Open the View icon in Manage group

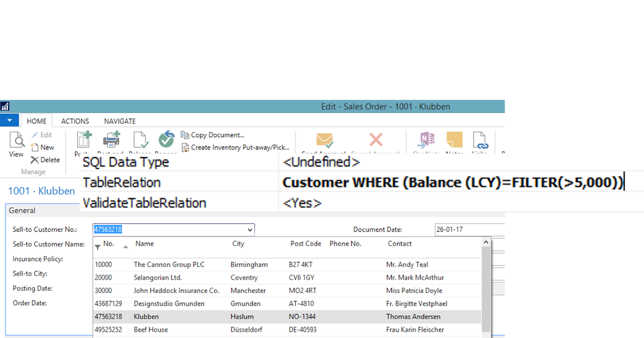coord(16,144)
